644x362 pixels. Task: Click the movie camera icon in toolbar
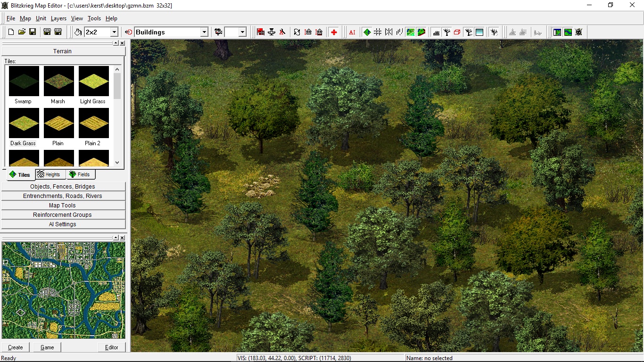coord(218,32)
